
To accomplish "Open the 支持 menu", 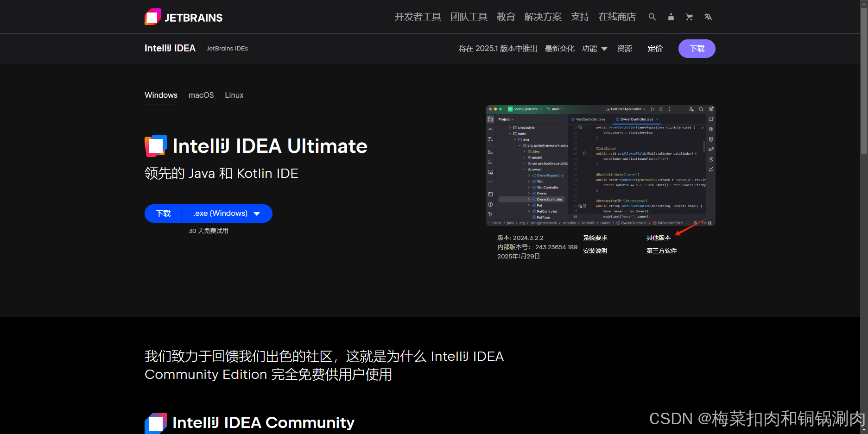I will [580, 17].
